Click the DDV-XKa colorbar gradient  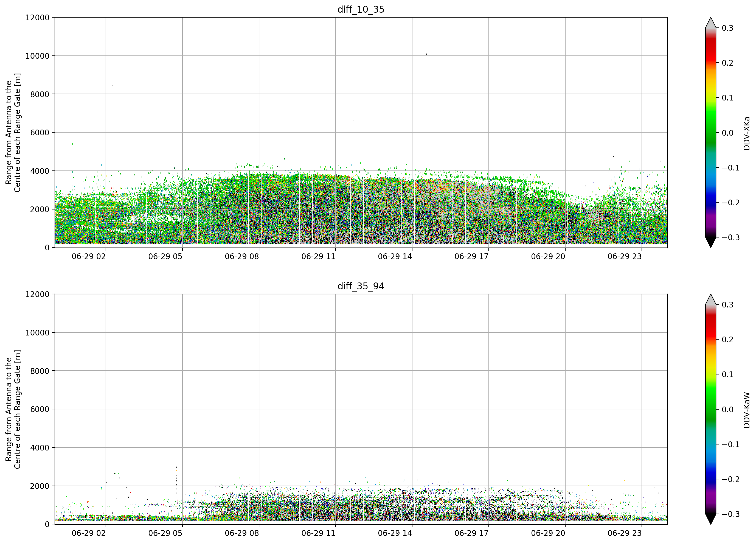point(711,132)
